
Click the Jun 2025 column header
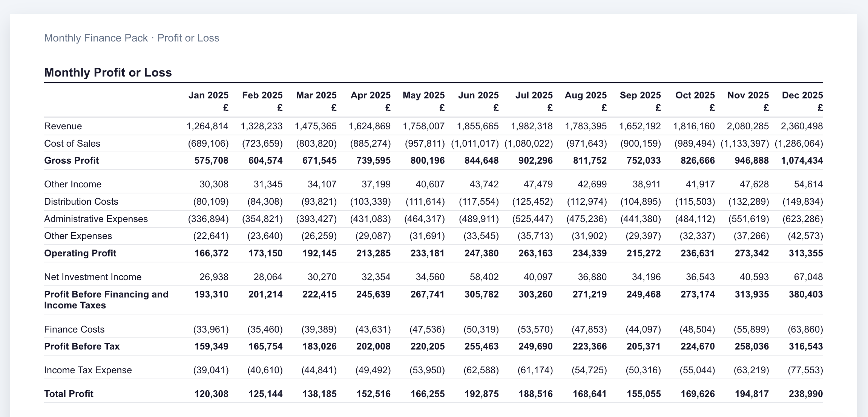[478, 95]
